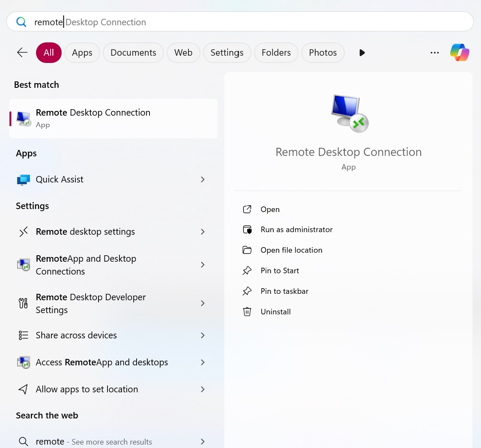Switch to the Settings filter tab
481x448 pixels.
click(x=227, y=53)
